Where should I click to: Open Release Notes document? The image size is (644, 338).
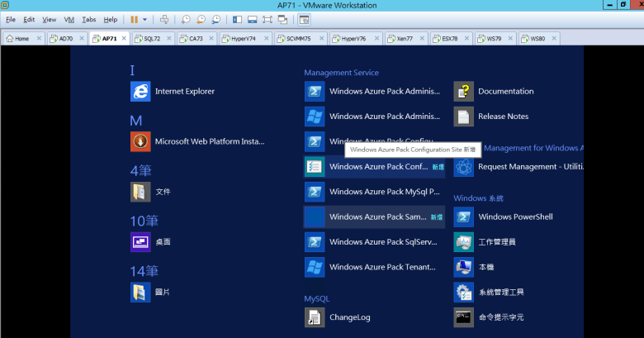click(463, 117)
